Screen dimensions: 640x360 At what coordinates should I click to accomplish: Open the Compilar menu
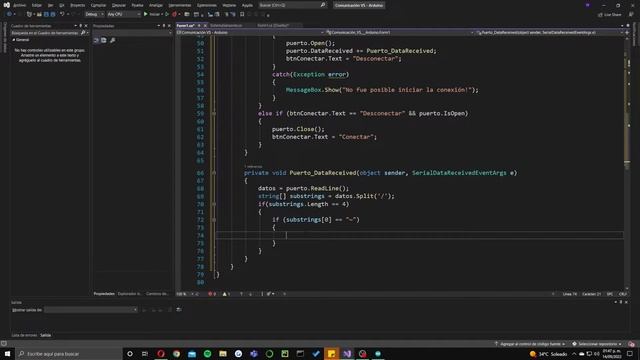(x=98, y=5)
